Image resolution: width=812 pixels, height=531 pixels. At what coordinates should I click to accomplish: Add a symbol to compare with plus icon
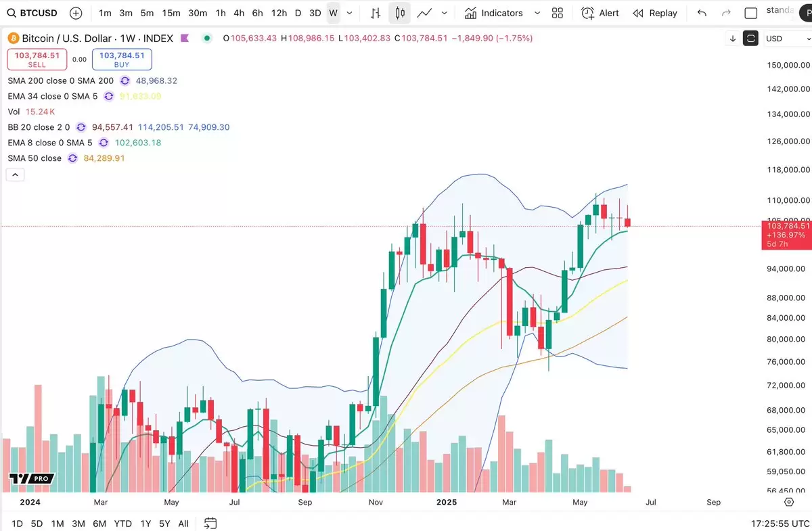pyautogui.click(x=76, y=13)
